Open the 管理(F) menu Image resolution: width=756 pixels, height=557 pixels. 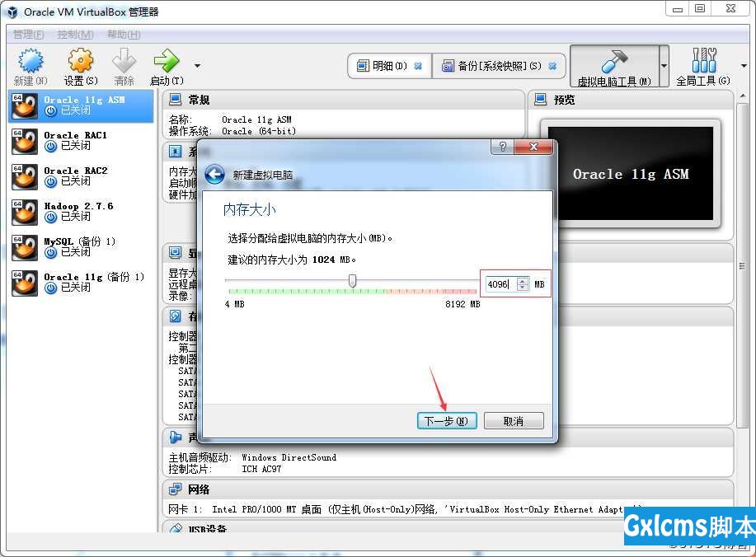point(29,35)
